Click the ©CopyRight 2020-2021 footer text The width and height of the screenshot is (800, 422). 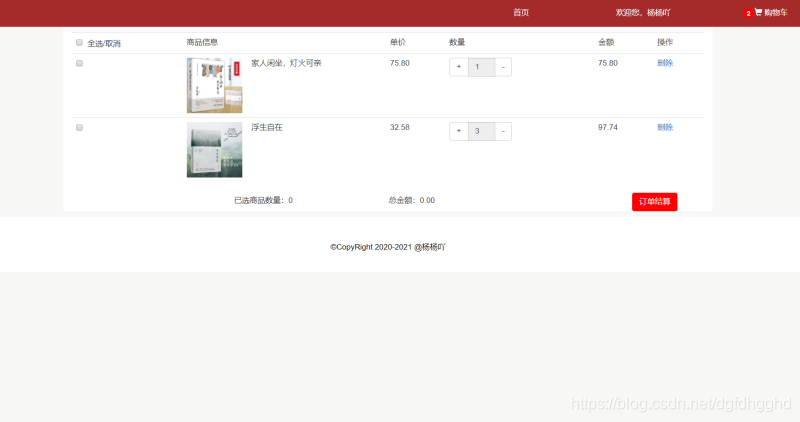point(388,247)
